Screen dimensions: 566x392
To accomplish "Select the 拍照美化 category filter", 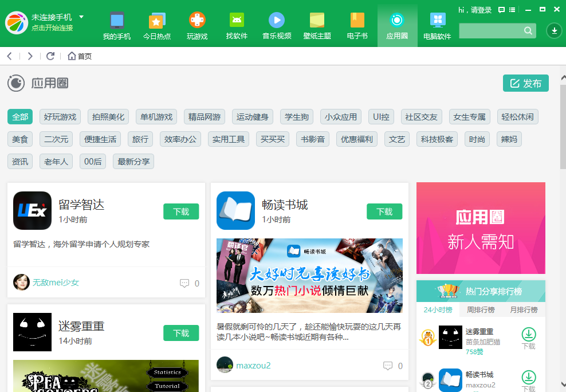I will pos(107,116).
